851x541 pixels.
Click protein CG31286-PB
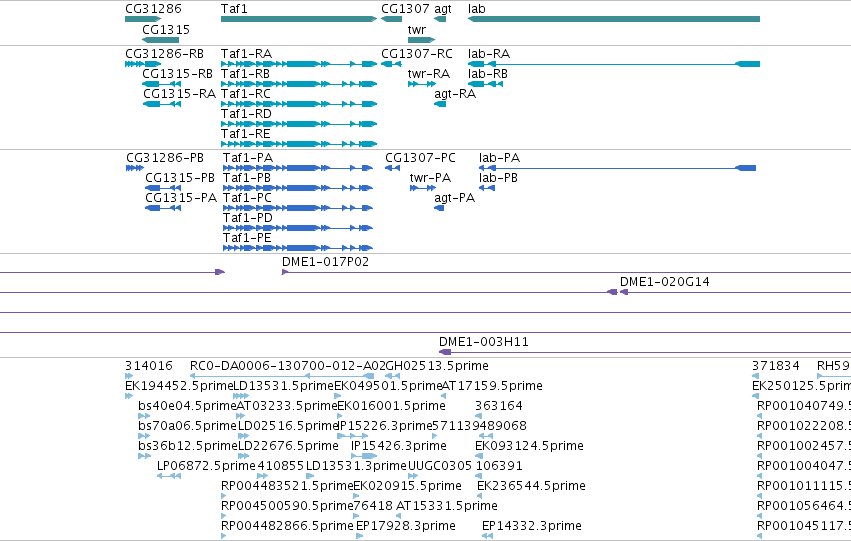point(165,158)
